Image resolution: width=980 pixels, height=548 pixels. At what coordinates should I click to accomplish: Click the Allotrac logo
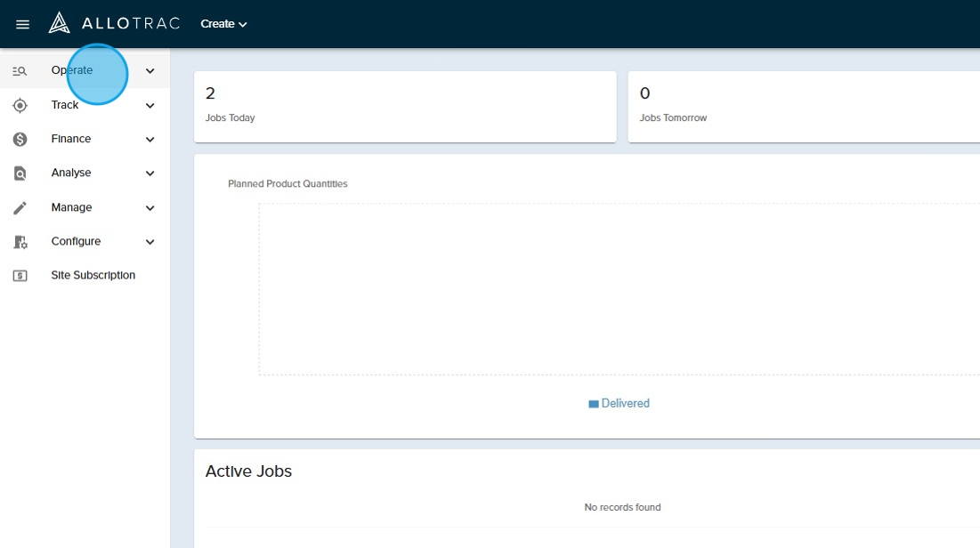(115, 23)
